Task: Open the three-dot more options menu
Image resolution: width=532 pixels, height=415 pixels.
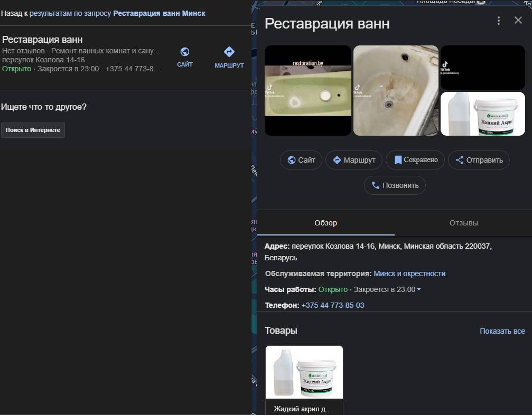Action: point(499,21)
